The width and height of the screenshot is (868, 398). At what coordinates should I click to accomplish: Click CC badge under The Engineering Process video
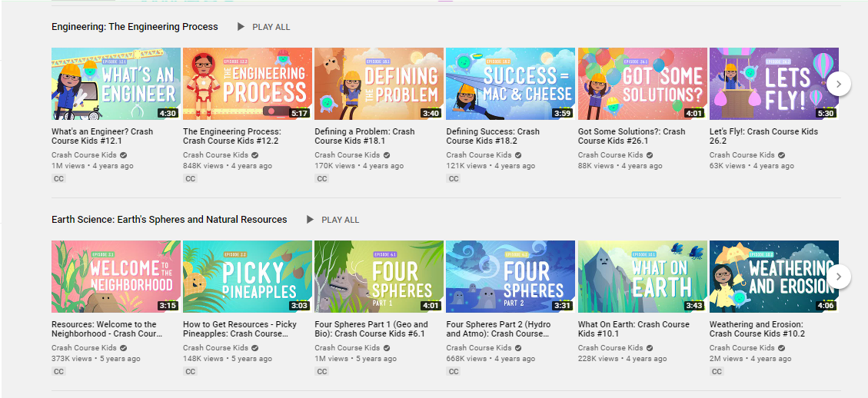pos(190,179)
